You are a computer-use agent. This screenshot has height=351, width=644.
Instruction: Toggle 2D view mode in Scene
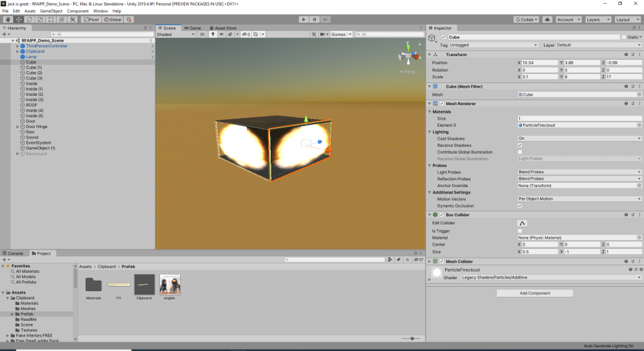(203, 35)
